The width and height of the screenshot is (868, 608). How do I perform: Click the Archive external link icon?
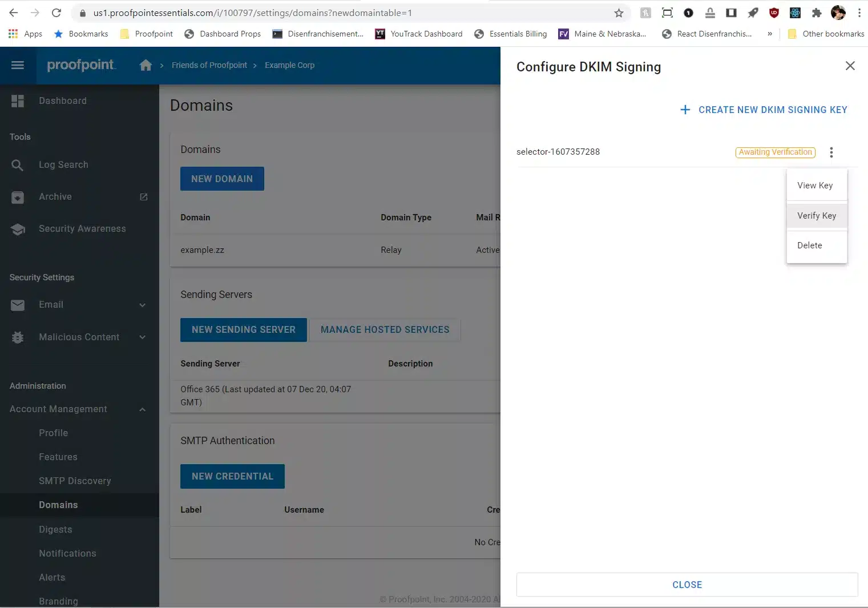point(144,197)
